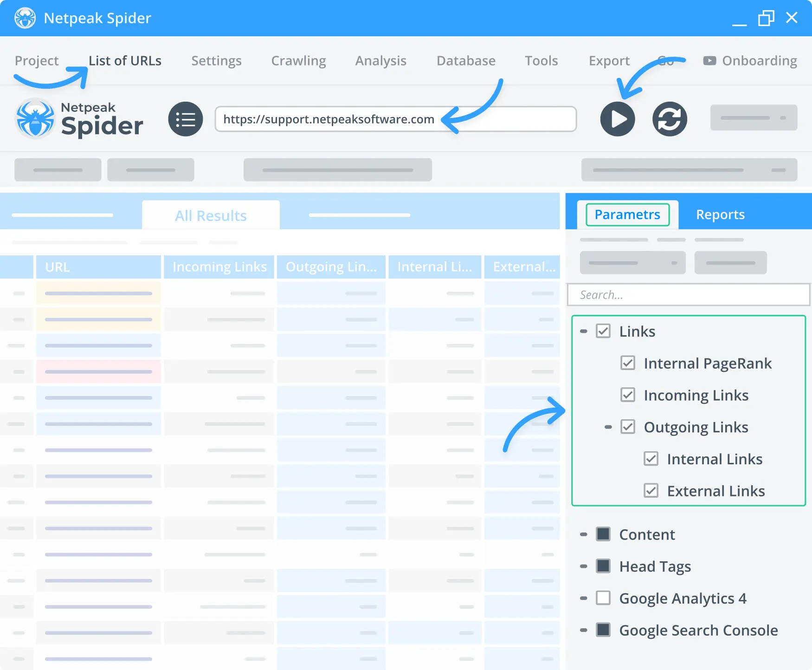
Task: Toggle the Incoming Links checkbox
Action: (628, 395)
